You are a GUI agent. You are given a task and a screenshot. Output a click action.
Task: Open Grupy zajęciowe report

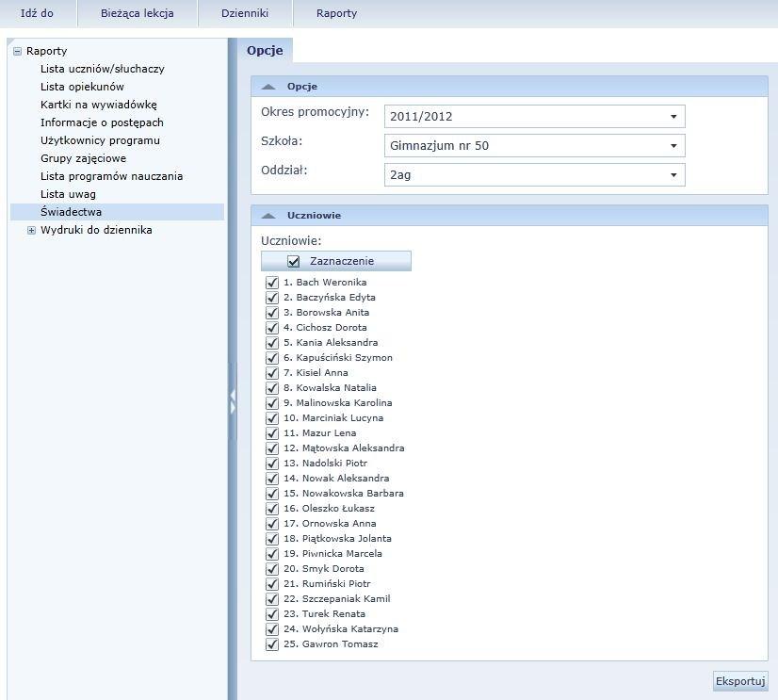[83, 158]
